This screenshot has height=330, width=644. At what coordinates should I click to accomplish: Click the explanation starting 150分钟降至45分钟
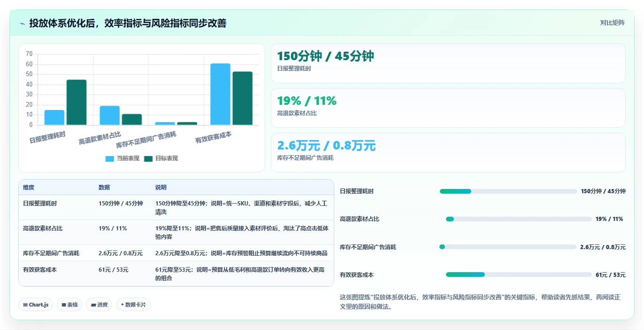point(241,208)
